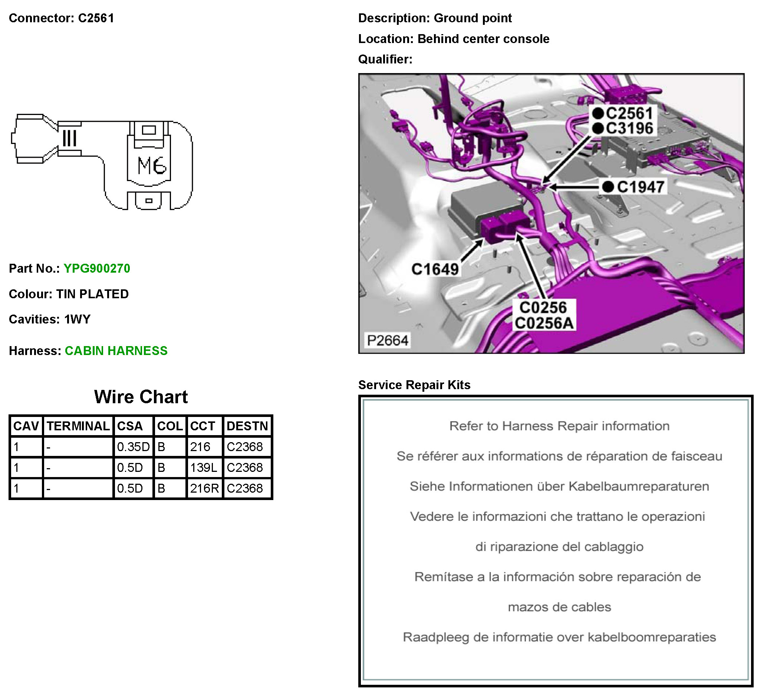The height and width of the screenshot is (700, 767).
Task: Click the DESTN column header
Action: click(x=247, y=426)
